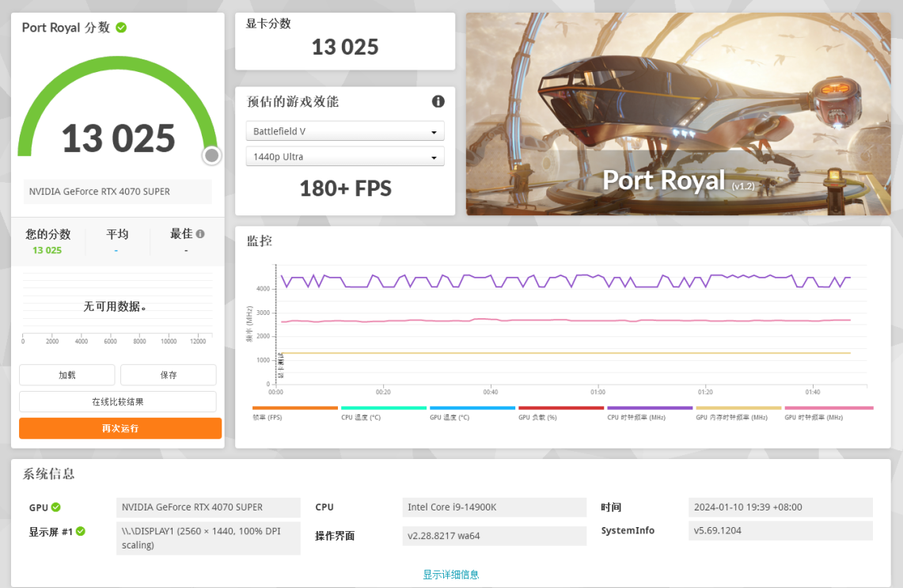903x588 pixels.
Task: Click the 显卡分数 13 025 value
Action: (345, 47)
